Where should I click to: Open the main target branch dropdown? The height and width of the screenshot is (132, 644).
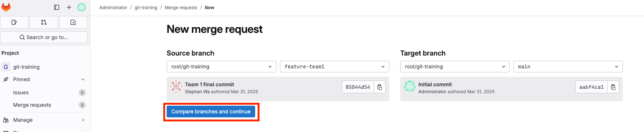[x=568, y=67]
